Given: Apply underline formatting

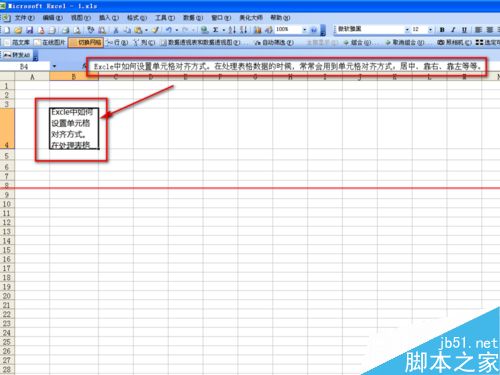Looking at the screenshot, I should (464, 30).
